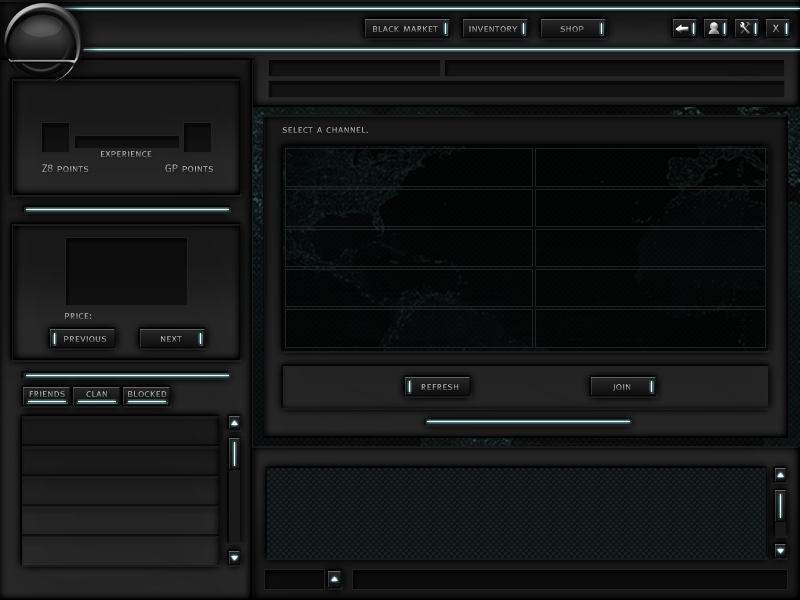Switch to the Friends tab
Screen dimensions: 800x600
[47, 395]
